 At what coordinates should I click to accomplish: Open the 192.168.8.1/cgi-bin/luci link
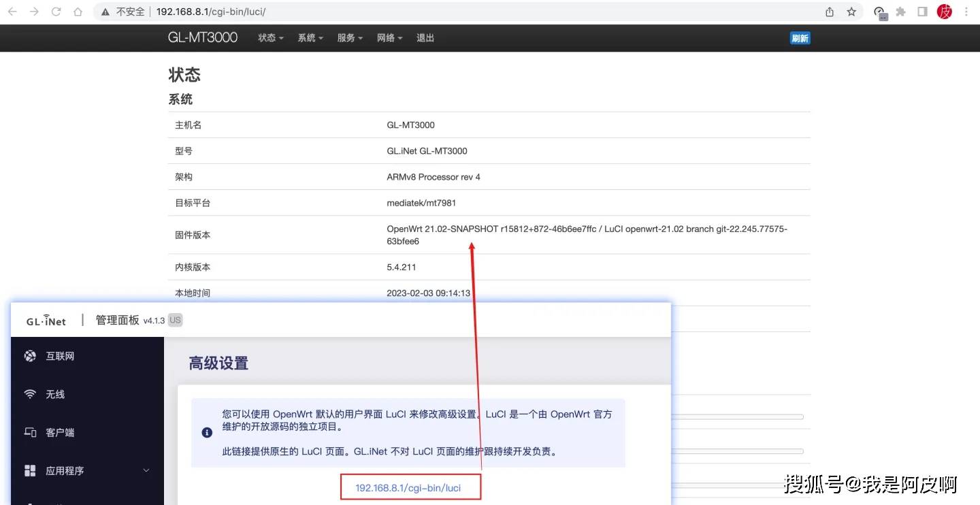pyautogui.click(x=408, y=488)
